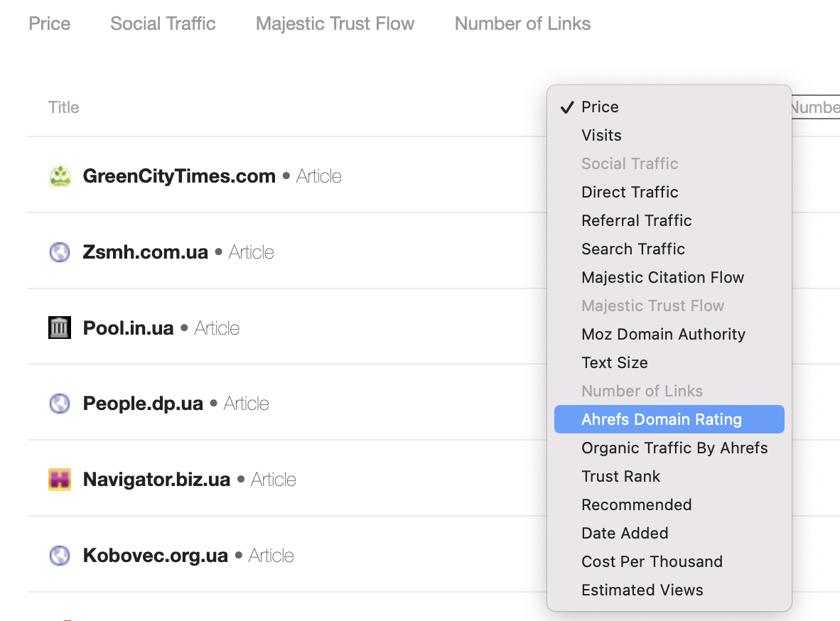840x621 pixels.
Task: Open the Zsmh.com.ua article link
Action: coord(145,252)
